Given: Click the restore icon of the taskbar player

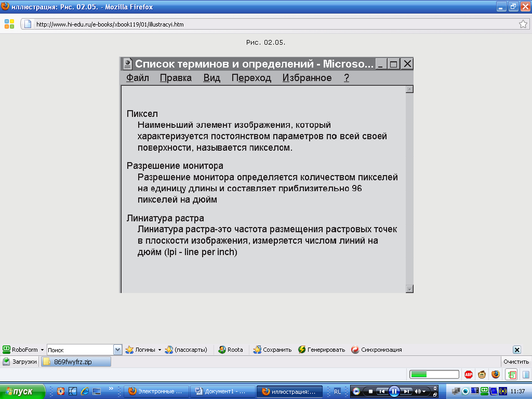Looking at the screenshot, I should [x=435, y=395].
